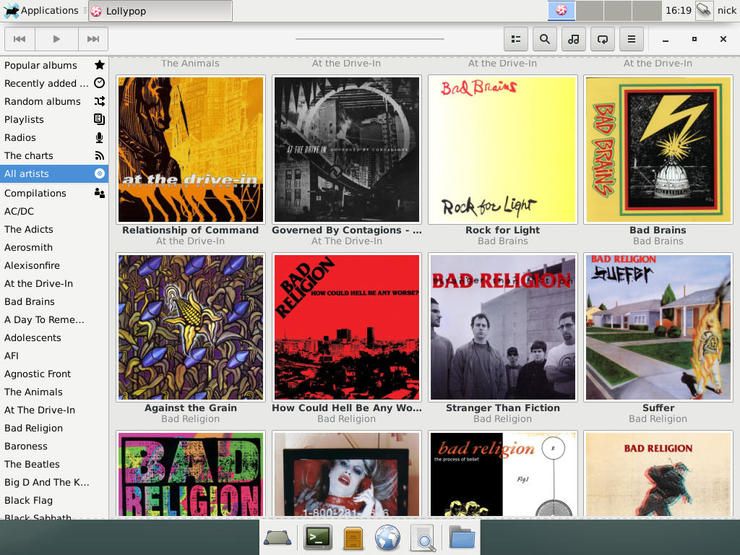Screen dimensions: 740x555
Task: Click the user name nick in panel
Action: [727, 10]
